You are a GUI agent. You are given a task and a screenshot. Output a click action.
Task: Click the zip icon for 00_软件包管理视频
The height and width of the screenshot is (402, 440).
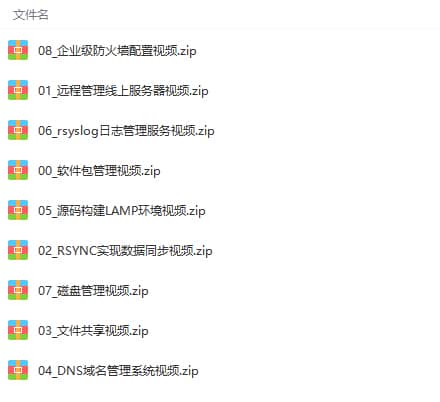(18, 170)
